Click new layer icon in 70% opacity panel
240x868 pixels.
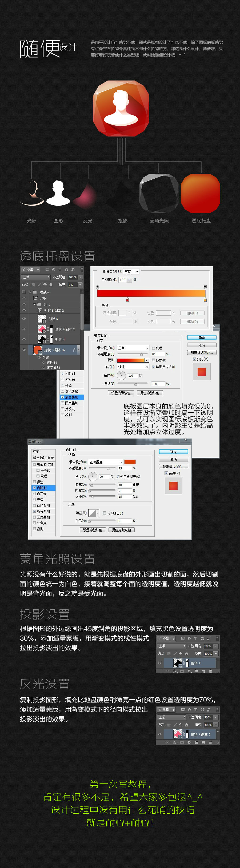coord(203,743)
